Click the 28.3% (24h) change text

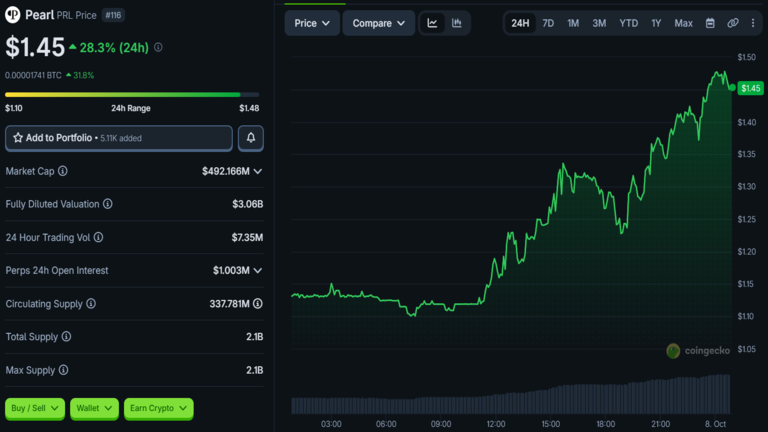click(114, 48)
